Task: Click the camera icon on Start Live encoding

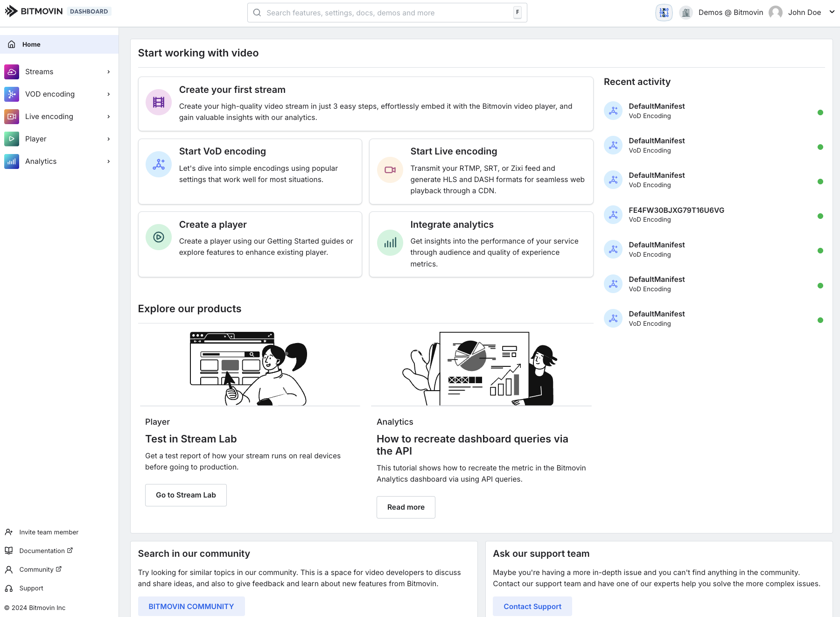Action: [x=390, y=170]
